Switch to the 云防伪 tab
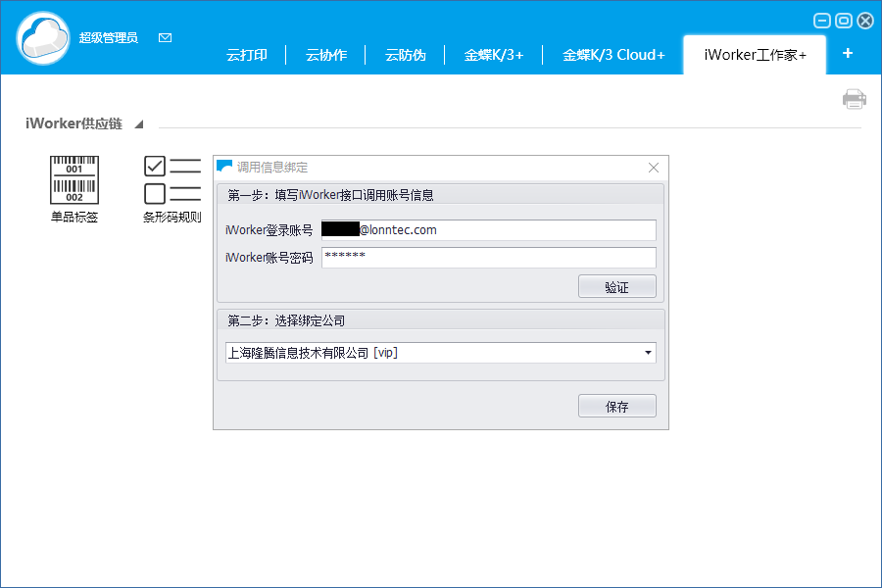Image resolution: width=882 pixels, height=588 pixels. [x=405, y=55]
